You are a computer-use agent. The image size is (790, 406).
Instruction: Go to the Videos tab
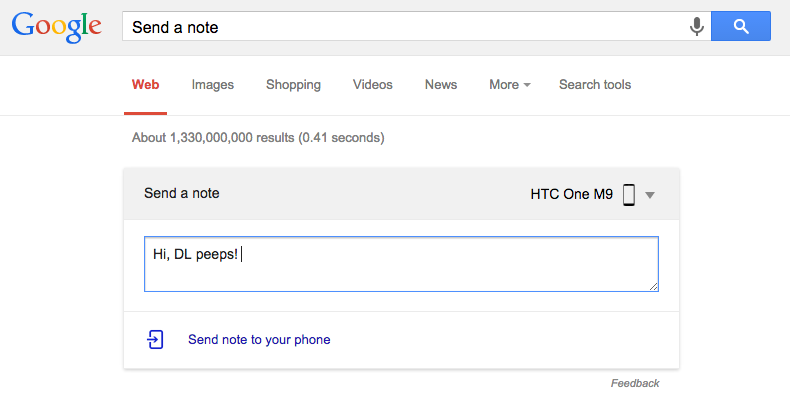pos(373,85)
